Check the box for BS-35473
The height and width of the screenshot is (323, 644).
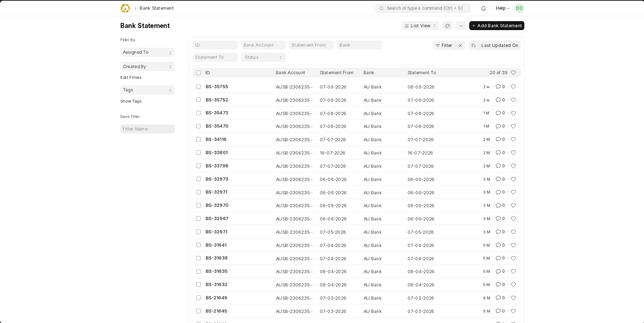pyautogui.click(x=198, y=113)
